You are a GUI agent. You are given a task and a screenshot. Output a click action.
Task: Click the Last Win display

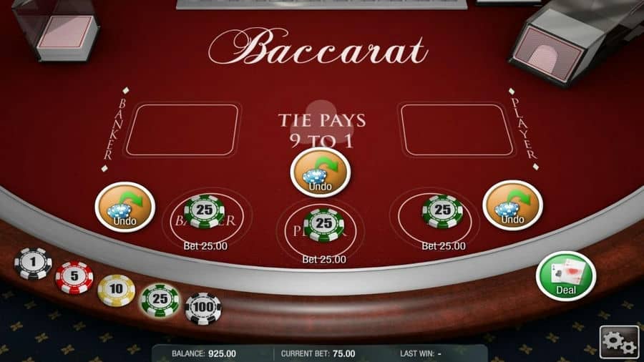tap(421, 353)
